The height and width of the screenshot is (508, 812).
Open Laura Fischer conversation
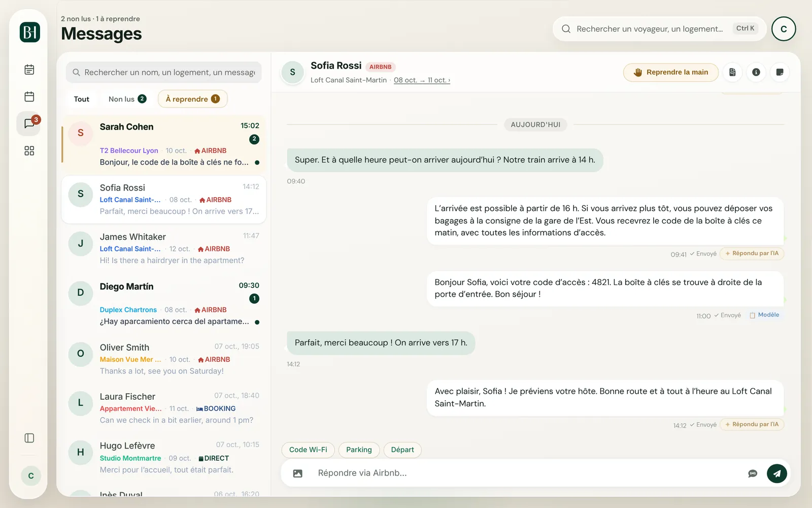[x=164, y=408]
